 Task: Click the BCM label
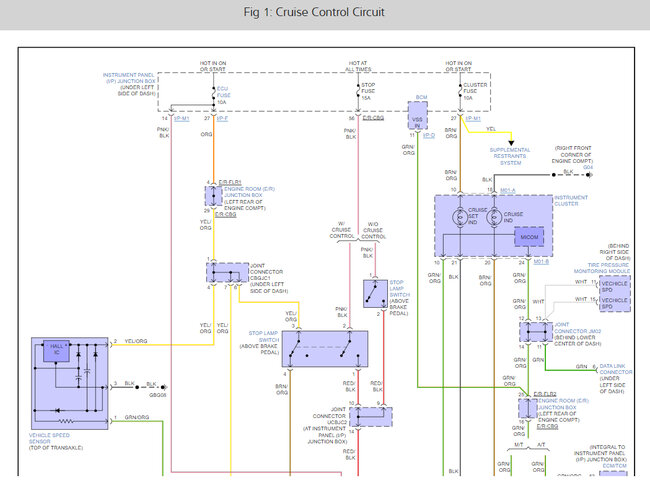click(x=421, y=97)
